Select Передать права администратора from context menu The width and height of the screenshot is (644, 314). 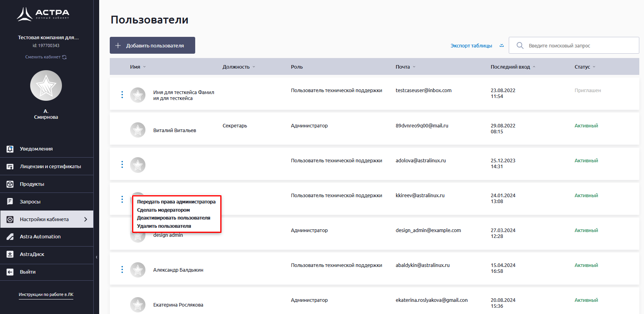pyautogui.click(x=176, y=202)
